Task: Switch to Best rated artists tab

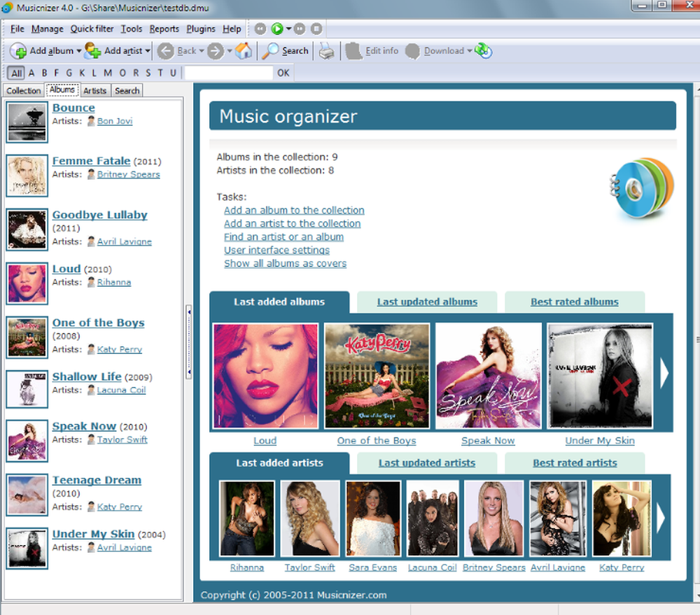Action: point(575,463)
